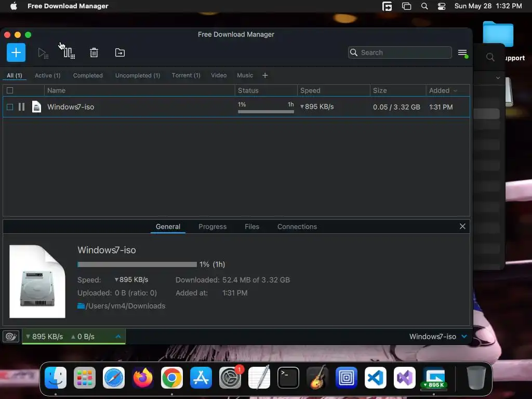Launch Safari from the dock
Screen dimensions: 532x399
[x=114, y=378]
